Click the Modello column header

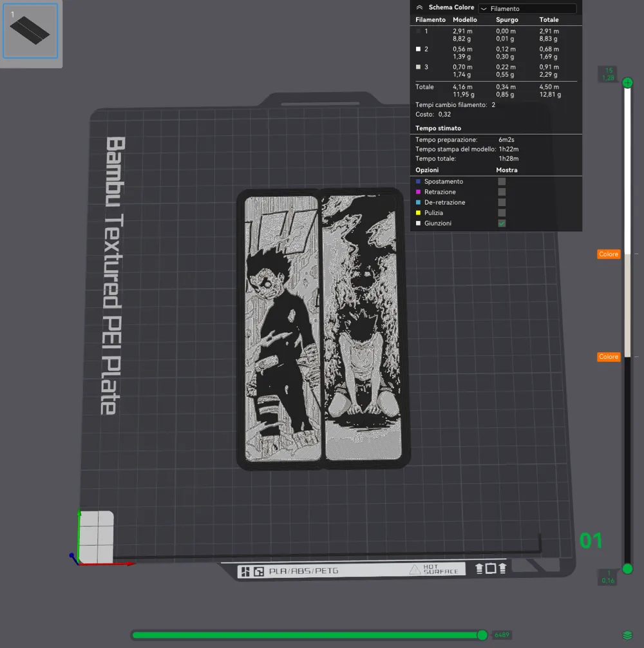coord(465,20)
